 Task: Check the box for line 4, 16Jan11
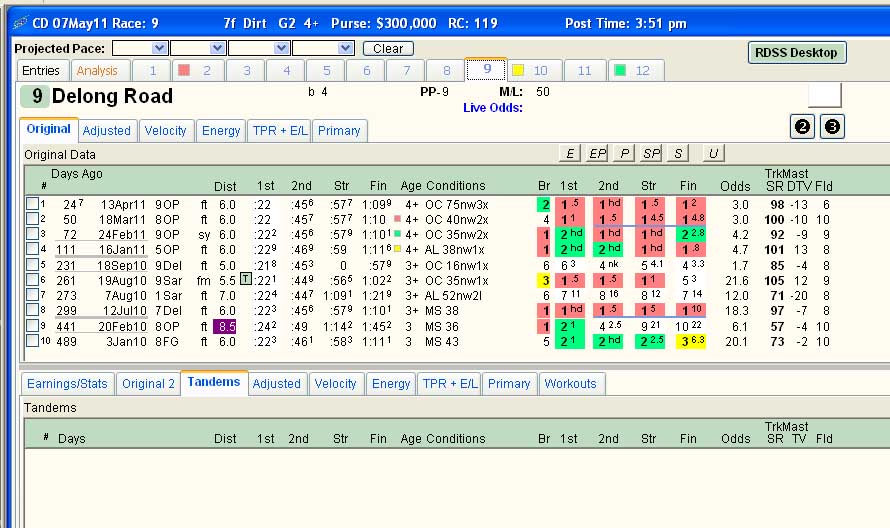(32, 249)
